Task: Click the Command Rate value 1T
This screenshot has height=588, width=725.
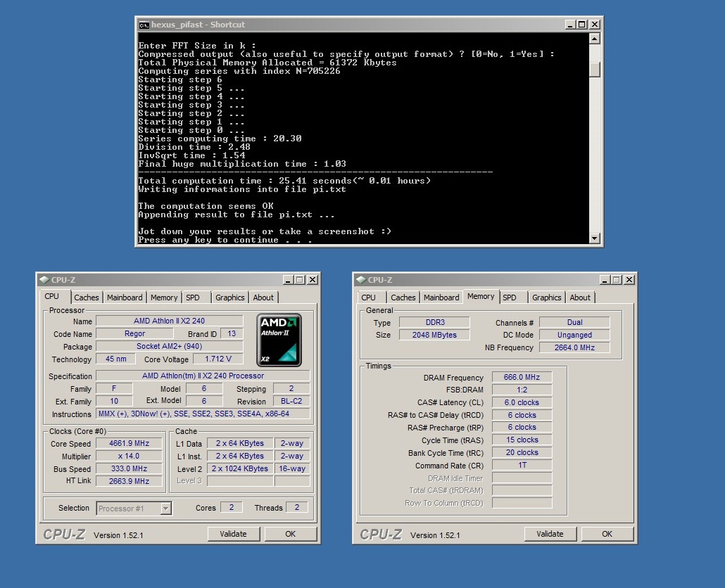Action: pyautogui.click(x=522, y=465)
